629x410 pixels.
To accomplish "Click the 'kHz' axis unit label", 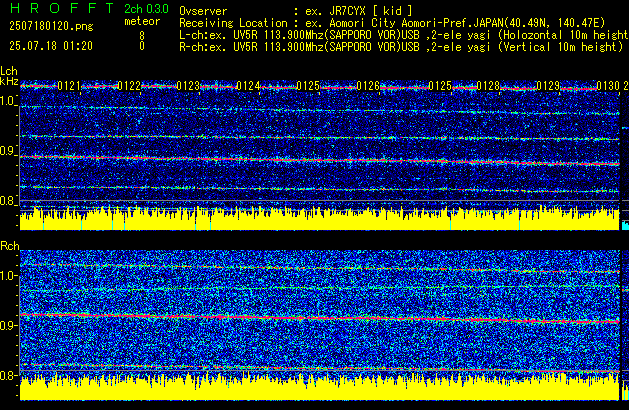I will [9, 81].
